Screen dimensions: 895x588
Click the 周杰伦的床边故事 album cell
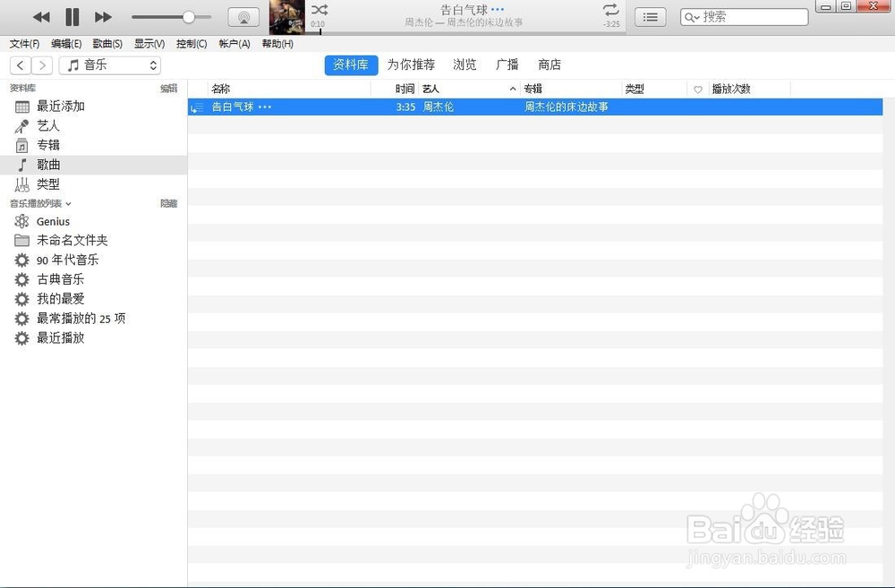click(x=567, y=107)
